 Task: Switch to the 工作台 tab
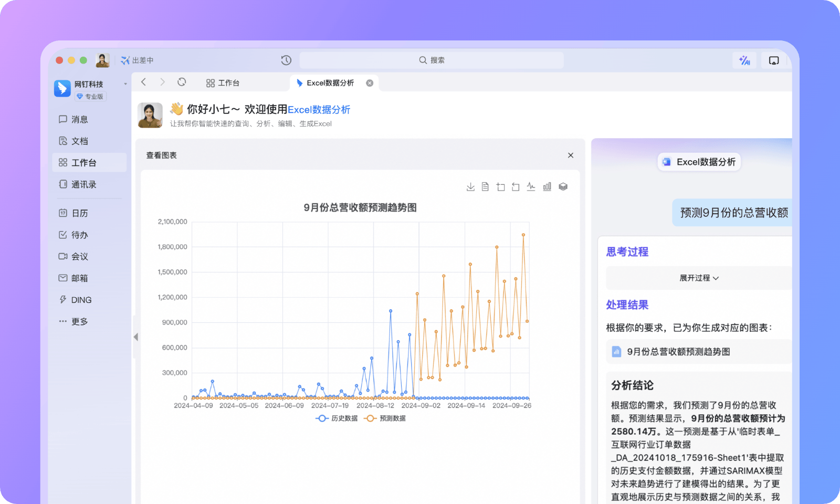click(x=223, y=83)
